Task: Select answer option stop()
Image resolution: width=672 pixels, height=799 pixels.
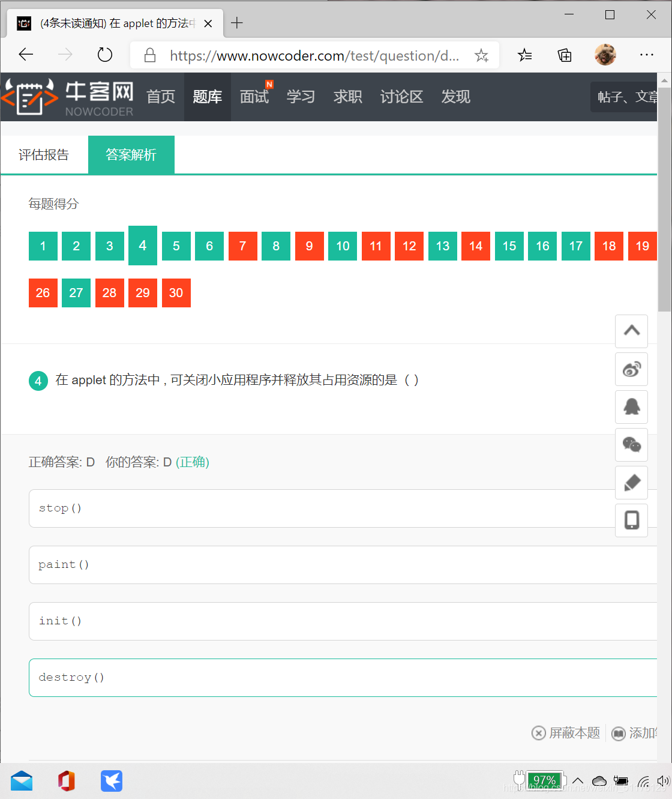Action: pyautogui.click(x=343, y=508)
